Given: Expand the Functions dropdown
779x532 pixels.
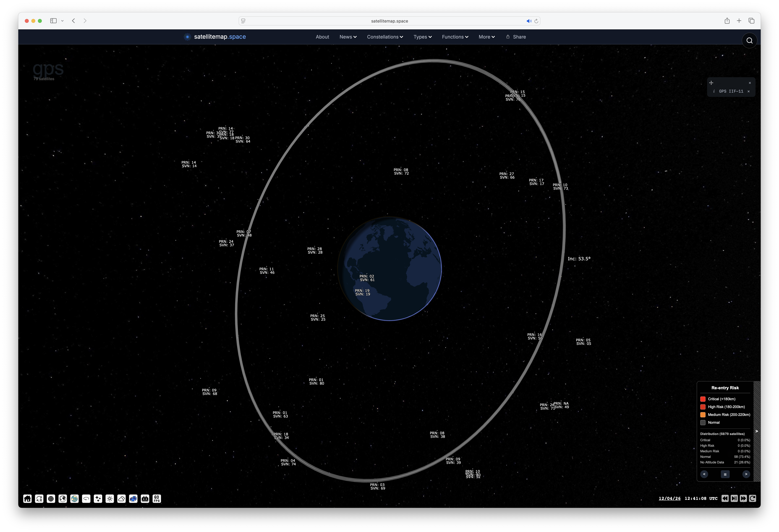Looking at the screenshot, I should click(455, 37).
